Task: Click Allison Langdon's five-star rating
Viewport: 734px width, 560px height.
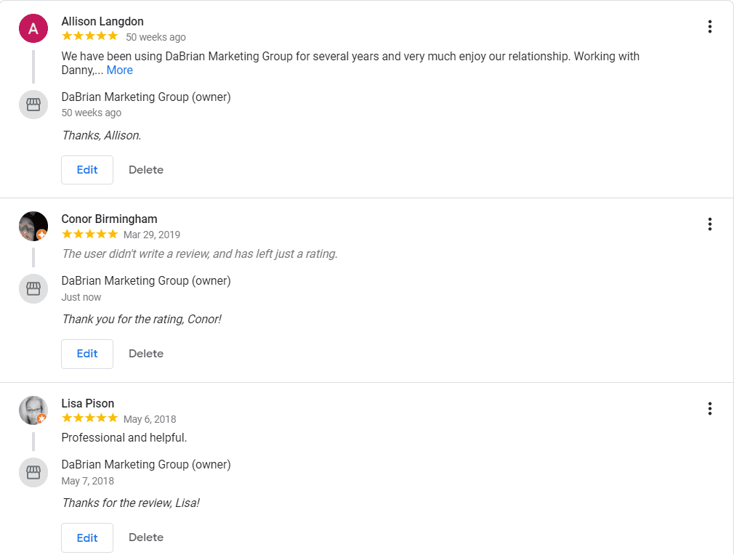Action: [90, 36]
